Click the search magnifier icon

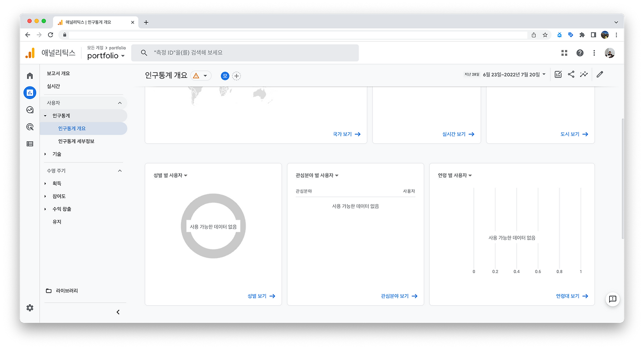144,53
